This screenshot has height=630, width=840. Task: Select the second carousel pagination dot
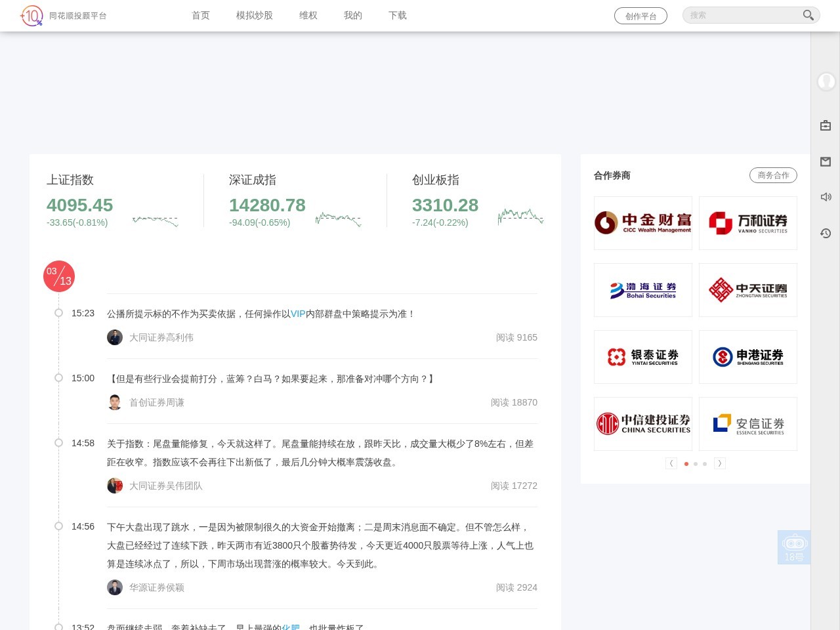coord(696,464)
